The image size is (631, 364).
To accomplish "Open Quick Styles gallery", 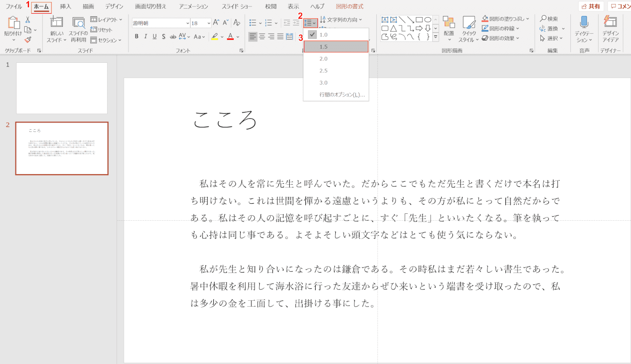I will tap(469, 29).
